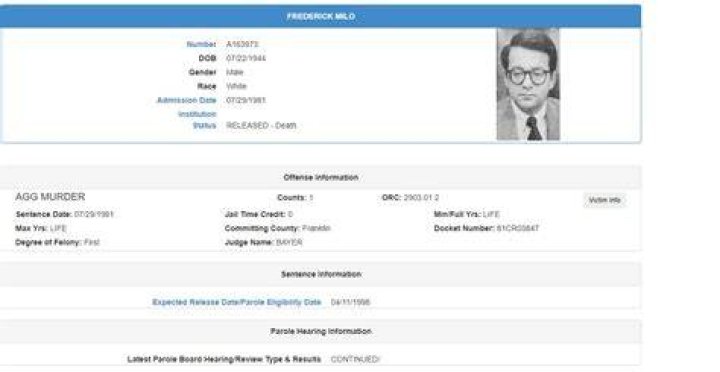Click the CONTINUED hearing result text

tap(355, 359)
